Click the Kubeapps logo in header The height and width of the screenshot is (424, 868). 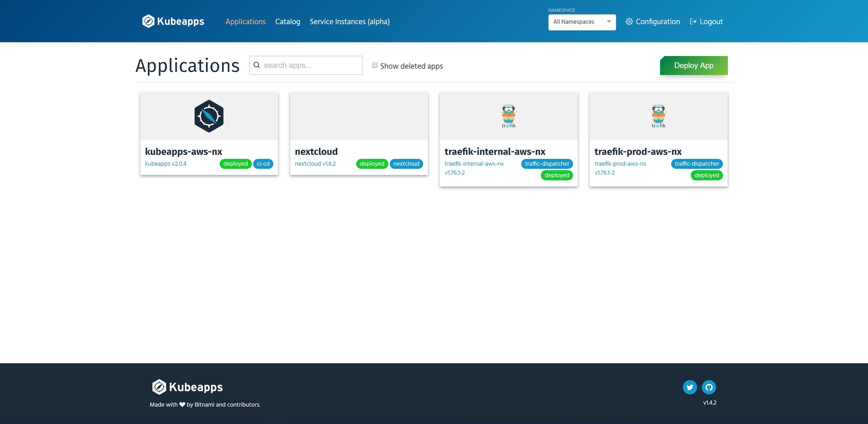[x=173, y=21]
